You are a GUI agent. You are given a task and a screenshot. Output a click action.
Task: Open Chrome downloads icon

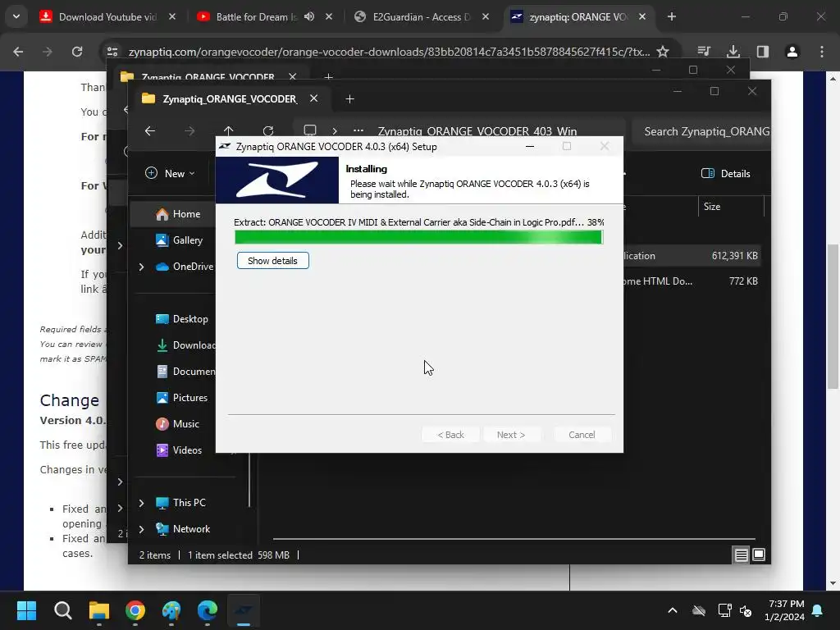pos(733,52)
